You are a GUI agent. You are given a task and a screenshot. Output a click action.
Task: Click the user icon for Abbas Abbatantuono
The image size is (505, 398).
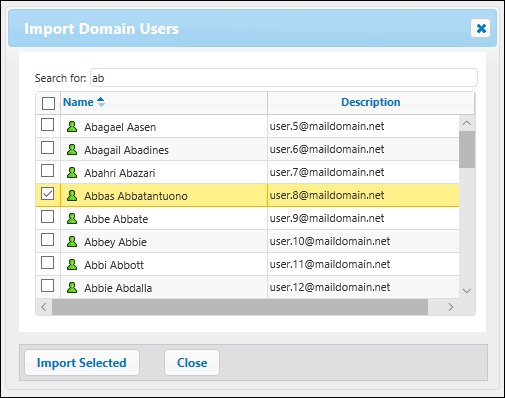tap(72, 196)
